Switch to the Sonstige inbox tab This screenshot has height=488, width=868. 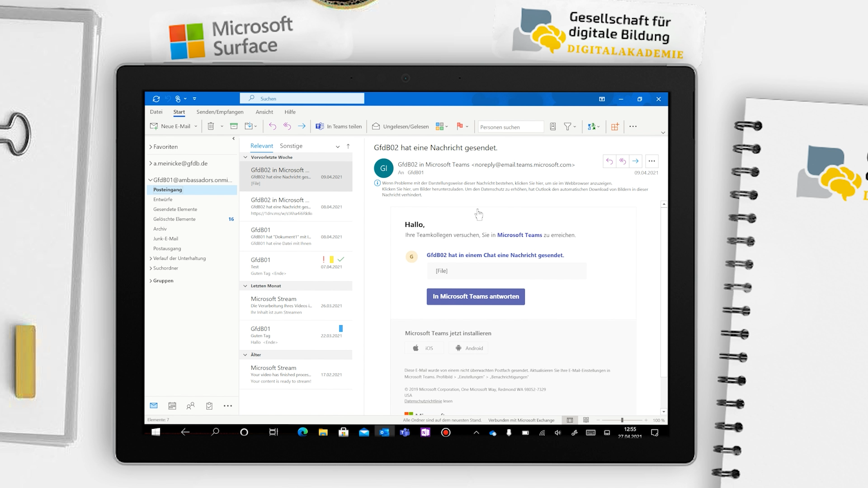pyautogui.click(x=291, y=146)
